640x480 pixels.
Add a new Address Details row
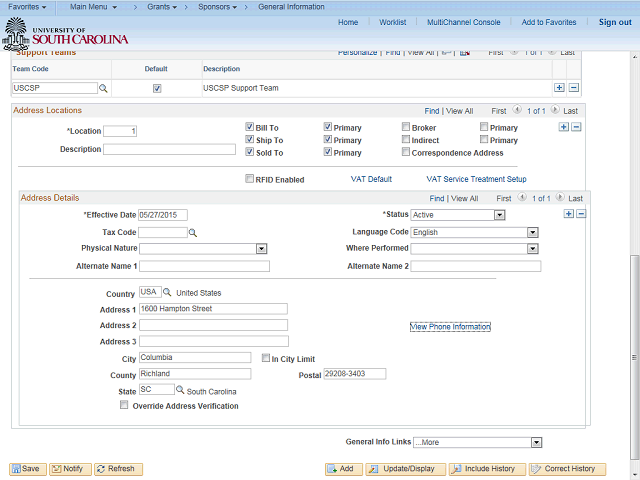tap(569, 214)
